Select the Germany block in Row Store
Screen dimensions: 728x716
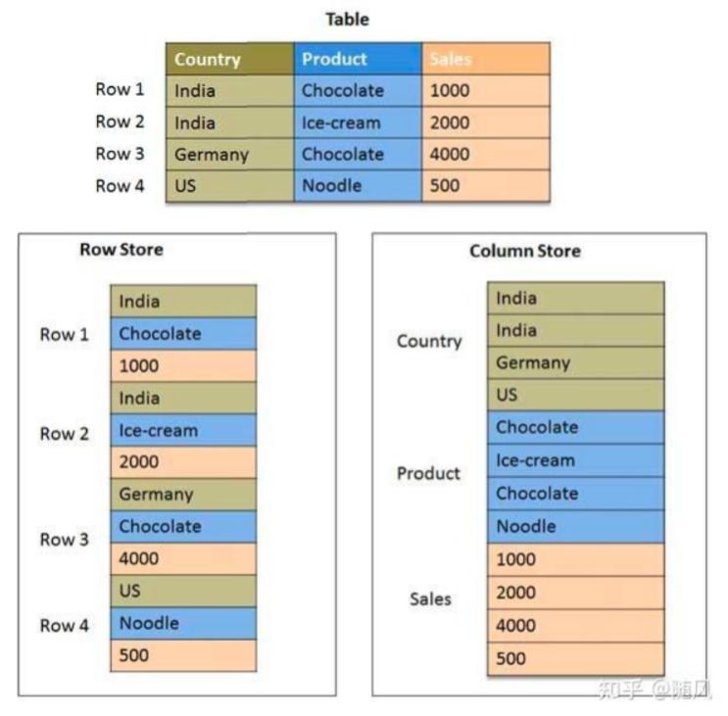click(183, 495)
